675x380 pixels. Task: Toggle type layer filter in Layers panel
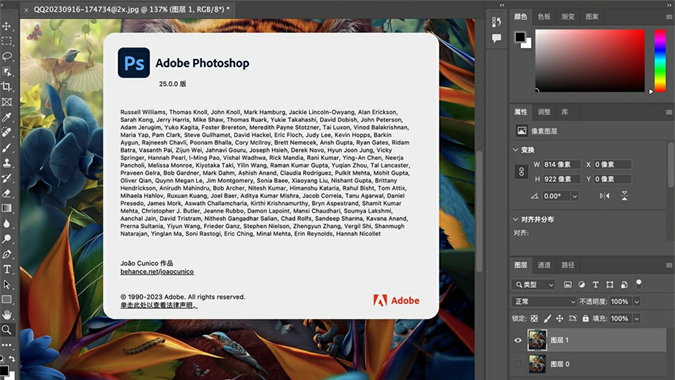(595, 284)
